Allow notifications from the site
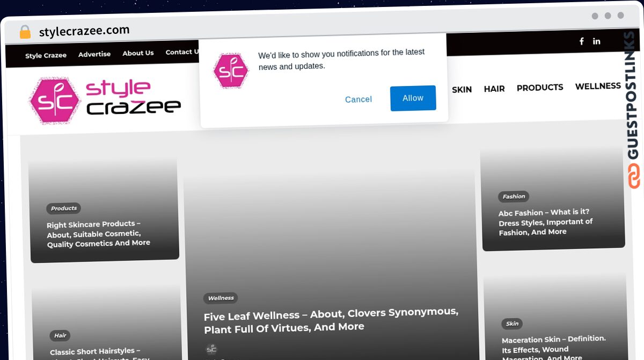 [x=413, y=98]
